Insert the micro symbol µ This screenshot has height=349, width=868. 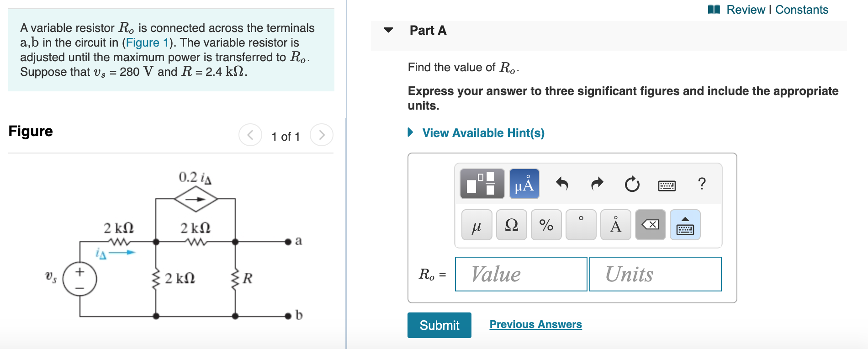[x=476, y=225]
